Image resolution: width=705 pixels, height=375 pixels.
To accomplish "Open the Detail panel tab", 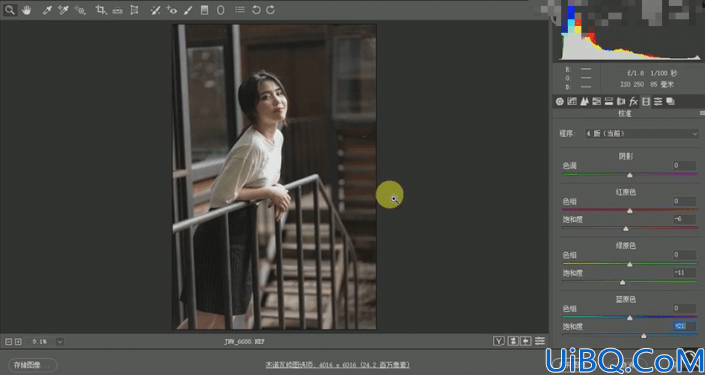I will [584, 102].
